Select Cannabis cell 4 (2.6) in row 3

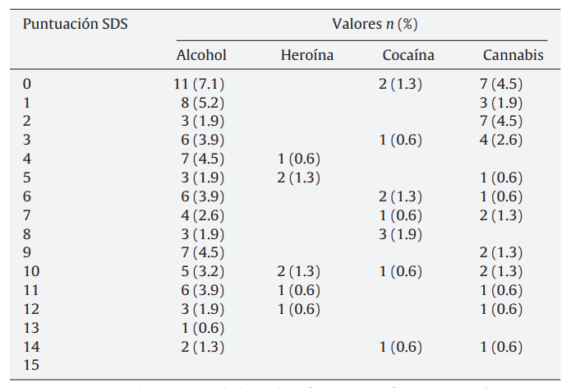(x=501, y=140)
